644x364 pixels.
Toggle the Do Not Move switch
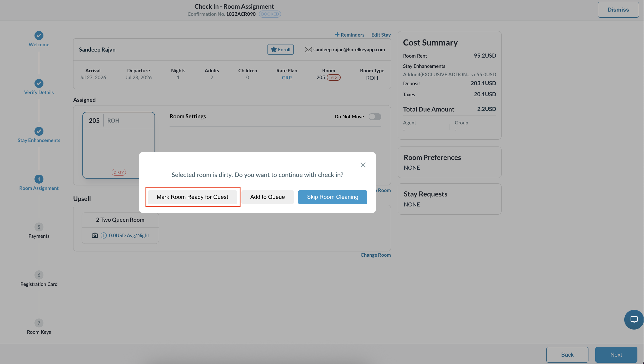(375, 117)
